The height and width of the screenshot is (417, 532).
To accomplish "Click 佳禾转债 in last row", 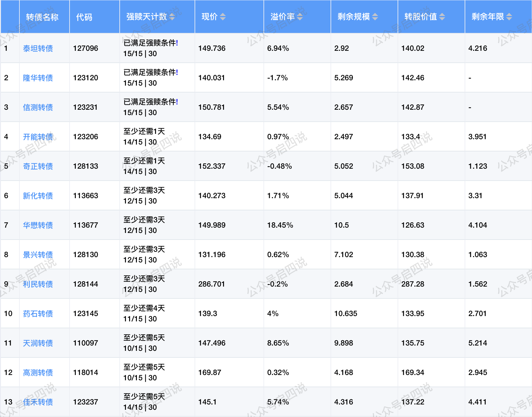I will point(38,402).
